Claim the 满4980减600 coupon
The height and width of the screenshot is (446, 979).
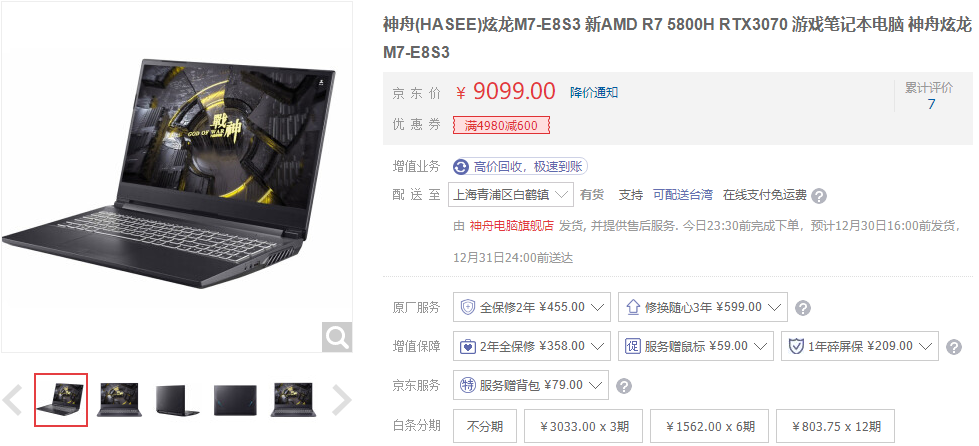[x=501, y=126]
